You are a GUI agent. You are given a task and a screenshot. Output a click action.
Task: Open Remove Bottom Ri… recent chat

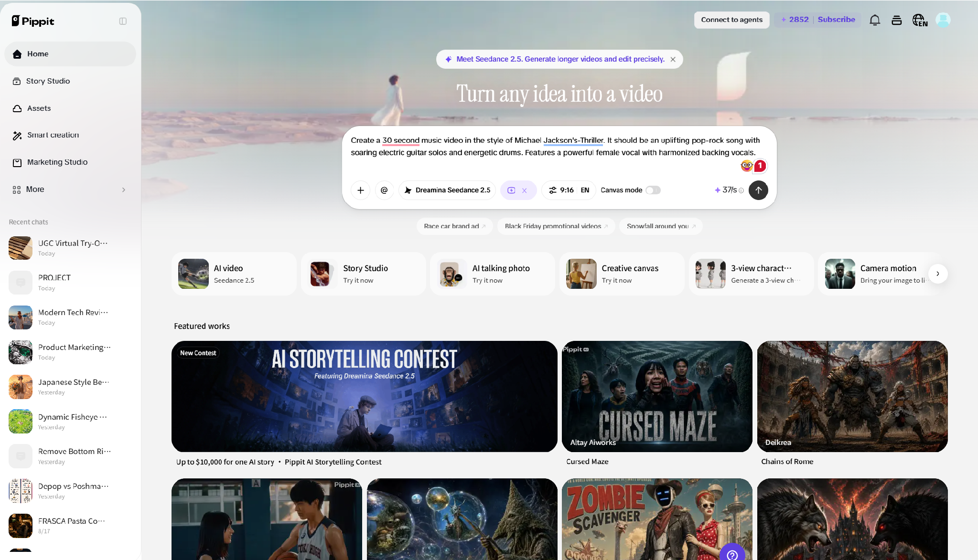click(70, 456)
